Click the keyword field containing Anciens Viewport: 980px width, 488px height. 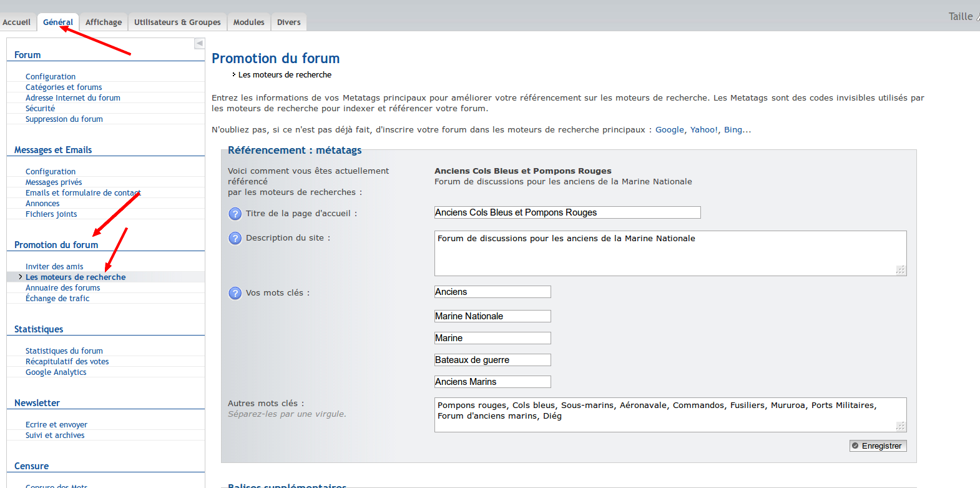(x=492, y=292)
